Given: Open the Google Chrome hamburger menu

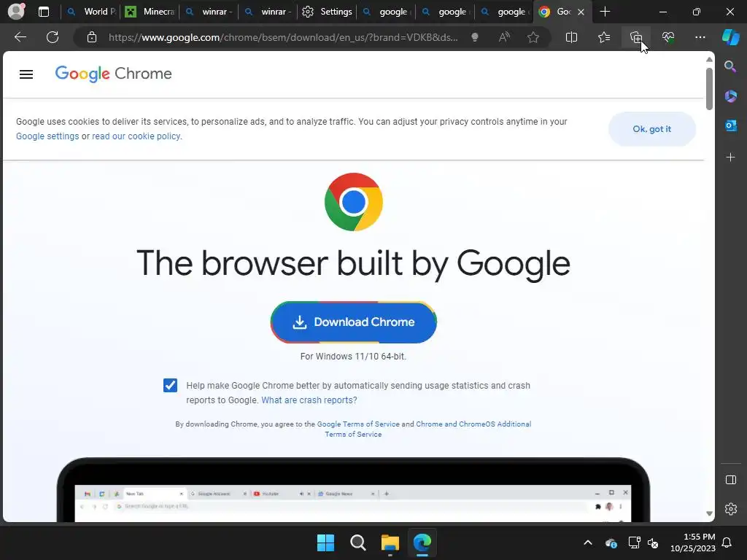Looking at the screenshot, I should [x=26, y=74].
